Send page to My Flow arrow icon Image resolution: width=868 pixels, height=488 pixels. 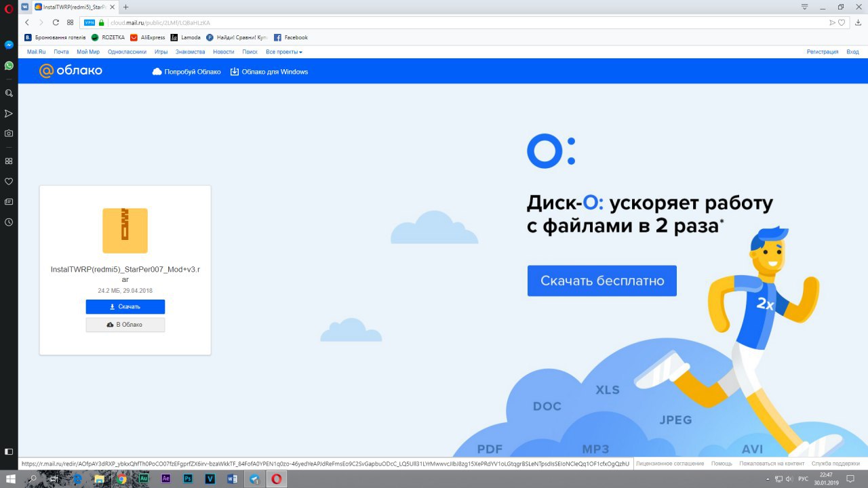[x=832, y=22]
